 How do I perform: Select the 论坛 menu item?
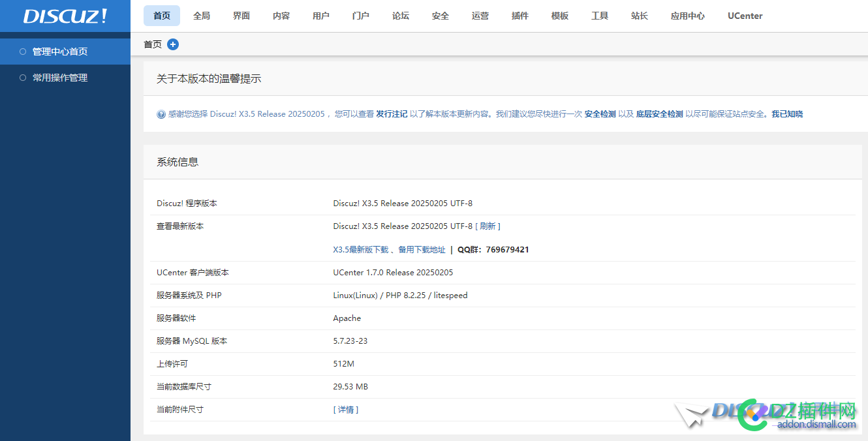pos(401,16)
